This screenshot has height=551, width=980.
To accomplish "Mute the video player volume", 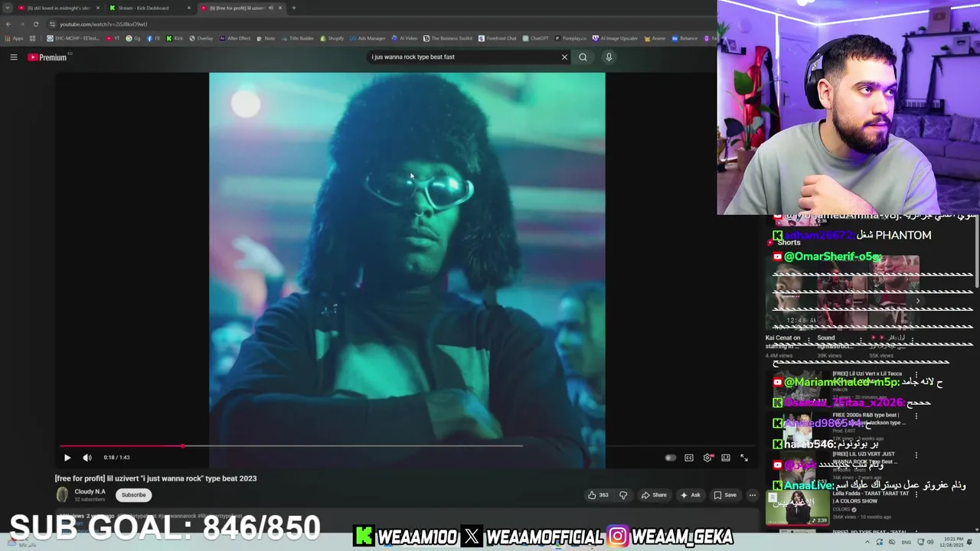I will (87, 458).
